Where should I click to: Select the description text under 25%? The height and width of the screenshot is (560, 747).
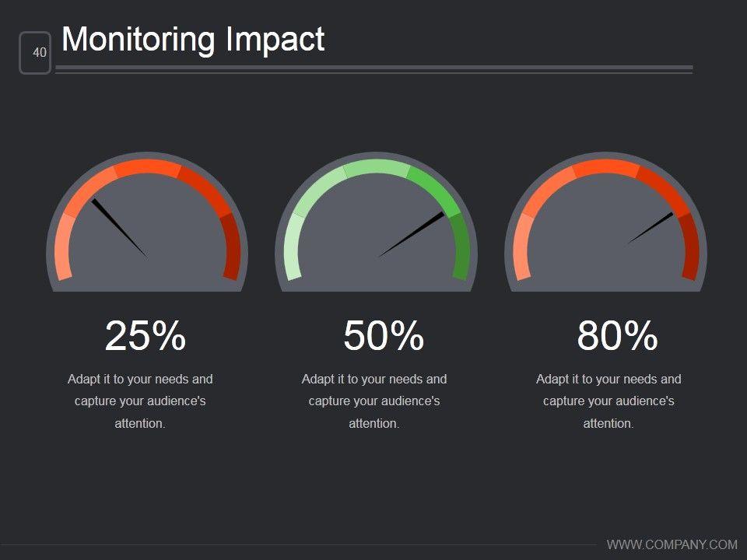coord(140,401)
